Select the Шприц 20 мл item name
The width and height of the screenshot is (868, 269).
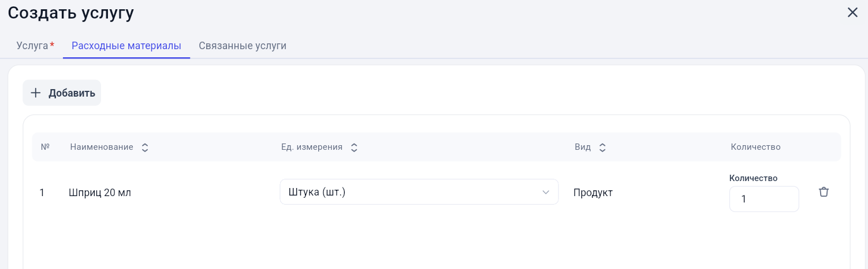100,193
